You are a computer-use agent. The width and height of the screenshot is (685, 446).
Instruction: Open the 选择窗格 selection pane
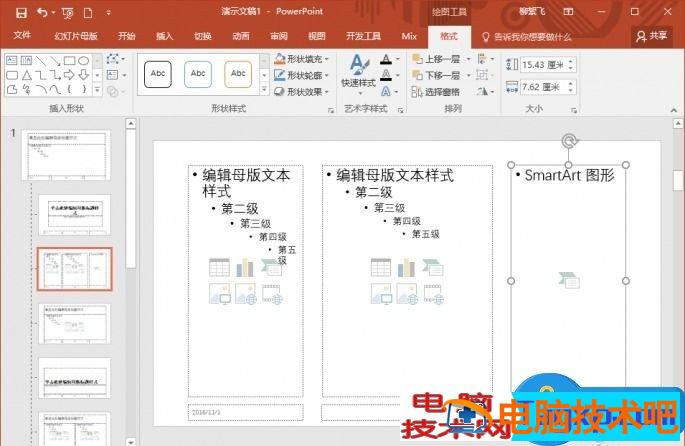tap(436, 92)
